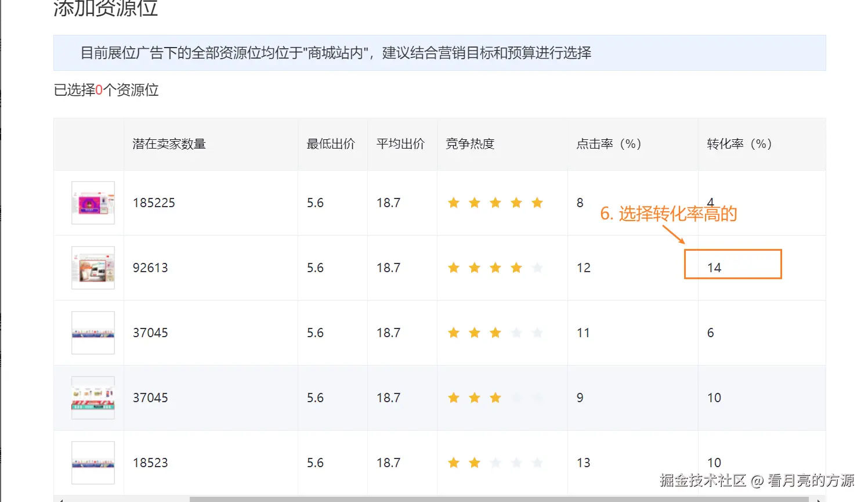Select the 18523 seller count cell

(x=150, y=463)
